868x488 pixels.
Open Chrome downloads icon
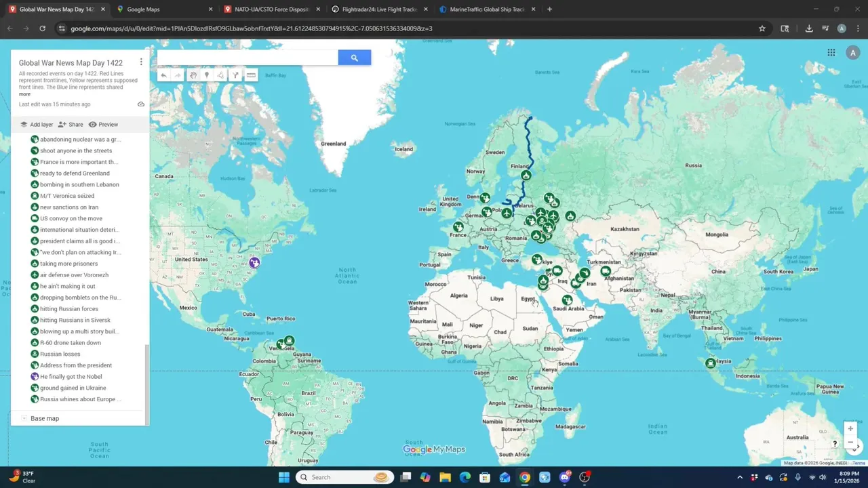click(809, 28)
